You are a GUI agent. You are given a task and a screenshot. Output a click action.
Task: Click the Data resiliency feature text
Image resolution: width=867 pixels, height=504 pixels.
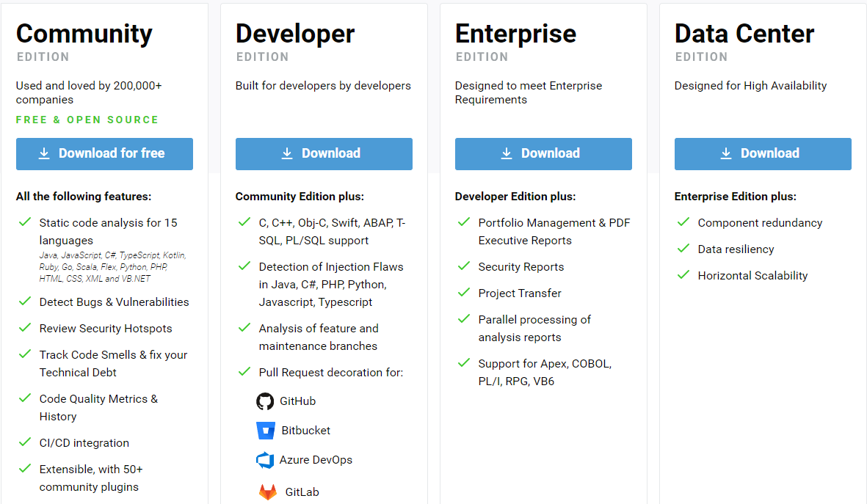[736, 249]
